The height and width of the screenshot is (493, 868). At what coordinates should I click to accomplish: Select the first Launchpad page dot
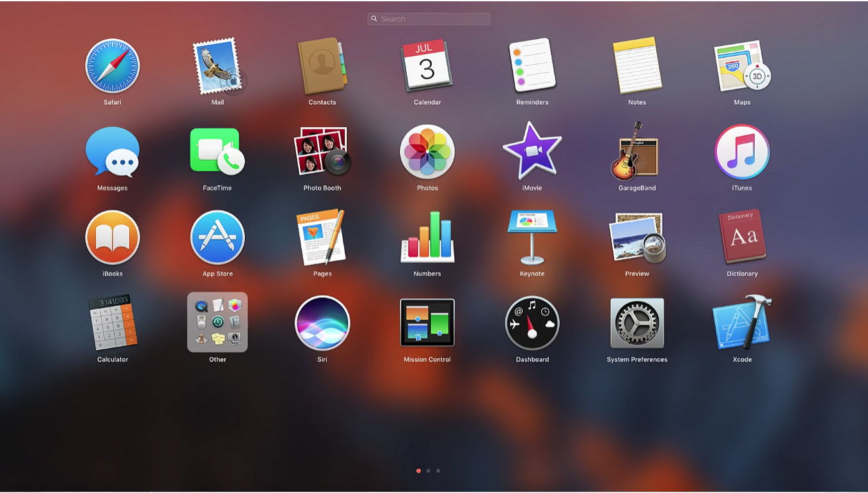point(418,471)
